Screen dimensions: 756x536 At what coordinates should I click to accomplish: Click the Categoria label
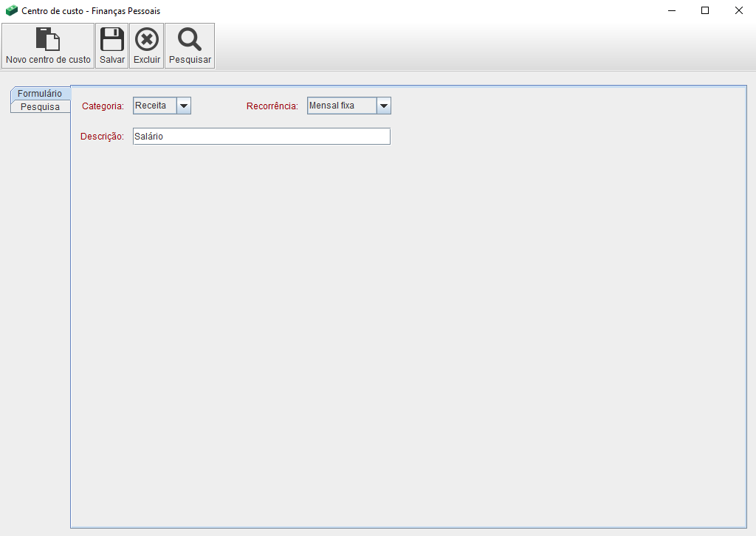tap(103, 106)
